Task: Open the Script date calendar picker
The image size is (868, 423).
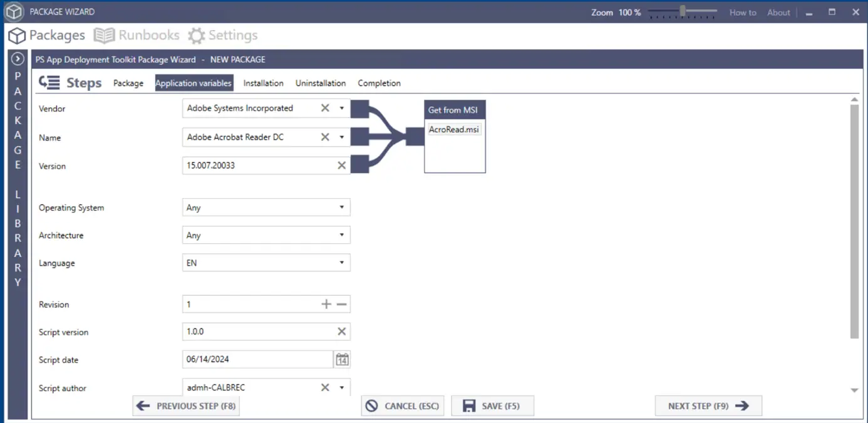Action: [x=342, y=359]
